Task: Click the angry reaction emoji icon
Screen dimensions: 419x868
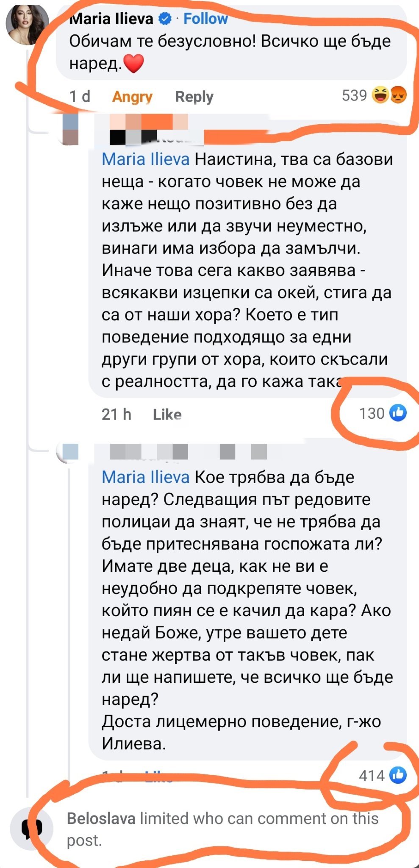Action: pyautogui.click(x=398, y=95)
